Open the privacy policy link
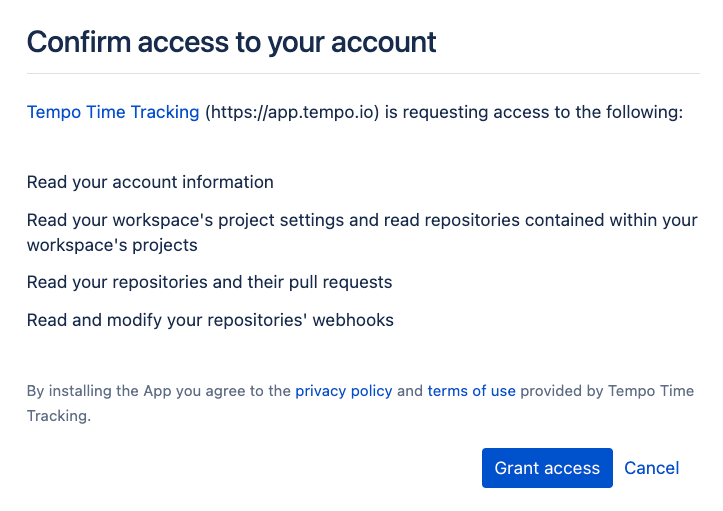The width and height of the screenshot is (723, 511). click(x=343, y=391)
